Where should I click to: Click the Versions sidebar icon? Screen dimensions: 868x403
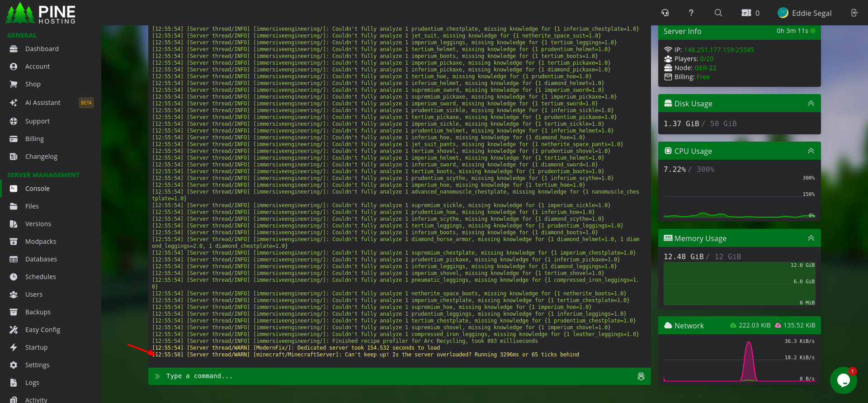14,224
